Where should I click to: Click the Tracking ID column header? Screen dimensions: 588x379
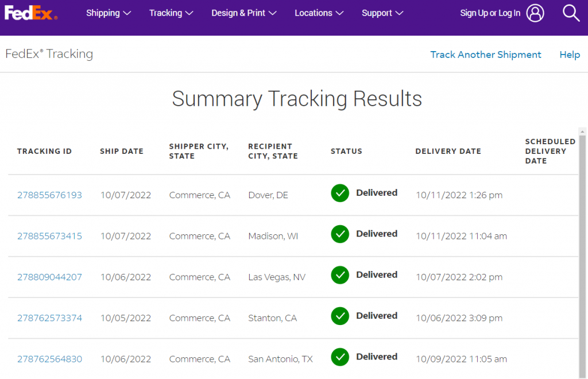click(44, 151)
